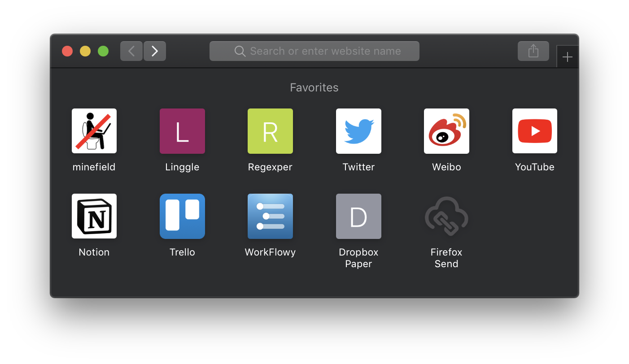Open Notion from the Favorites grid

(94, 216)
